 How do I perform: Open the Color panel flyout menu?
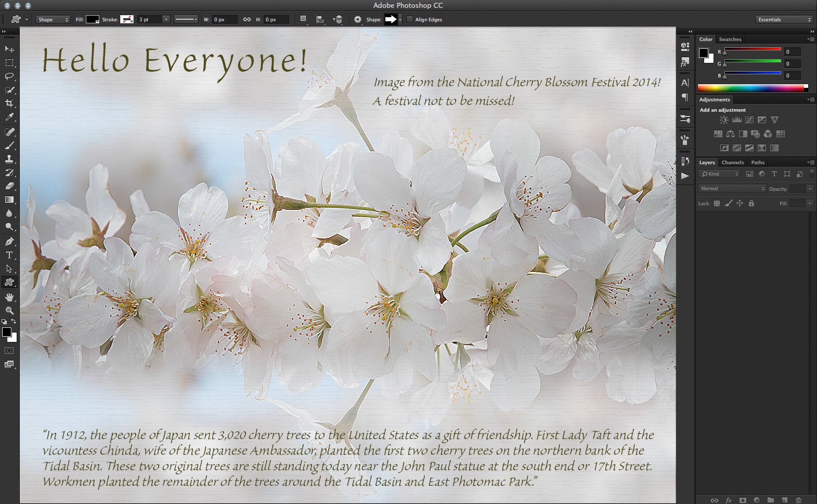(x=811, y=39)
